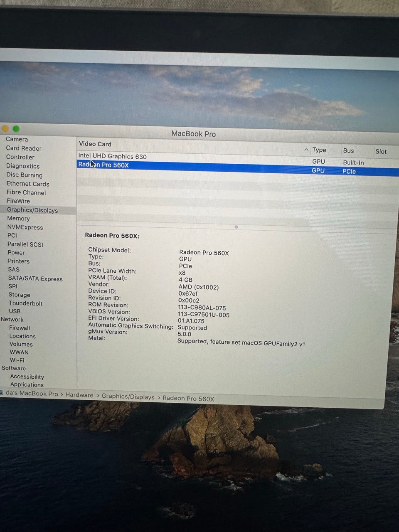Open Card Reader in sidebar
The width and height of the screenshot is (399, 532).
click(24, 148)
